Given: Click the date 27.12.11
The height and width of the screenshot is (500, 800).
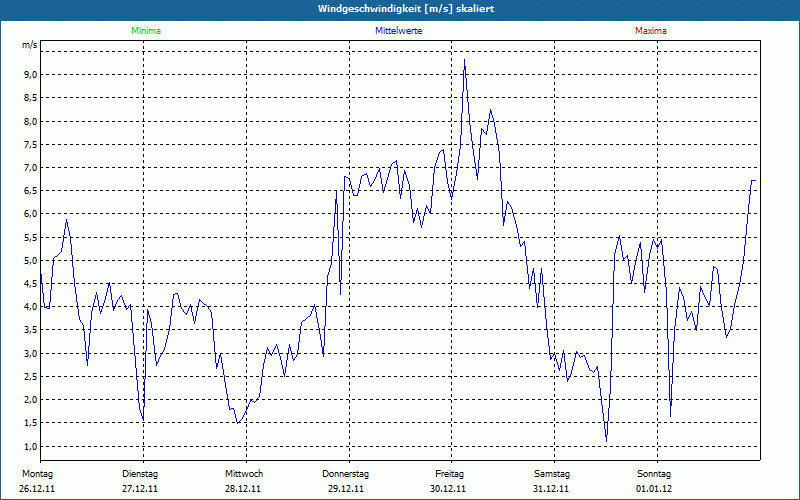Looking at the screenshot, I should tap(140, 489).
